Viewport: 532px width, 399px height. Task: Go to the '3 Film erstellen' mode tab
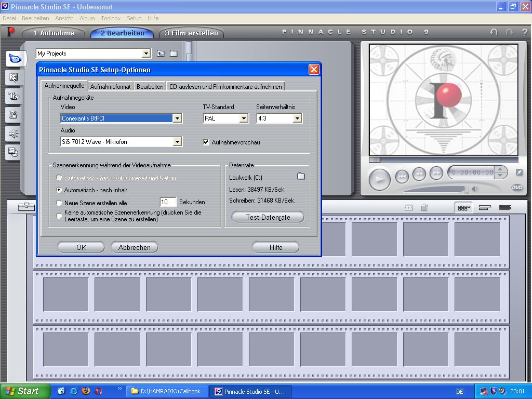tap(191, 33)
